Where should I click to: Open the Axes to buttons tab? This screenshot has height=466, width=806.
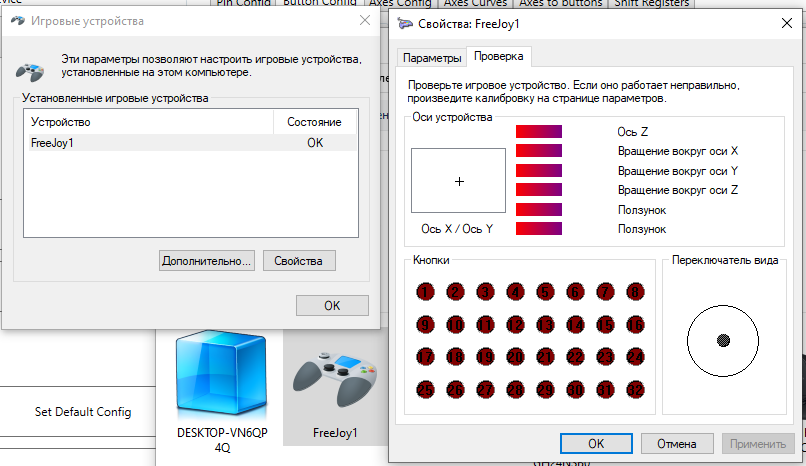560,3
